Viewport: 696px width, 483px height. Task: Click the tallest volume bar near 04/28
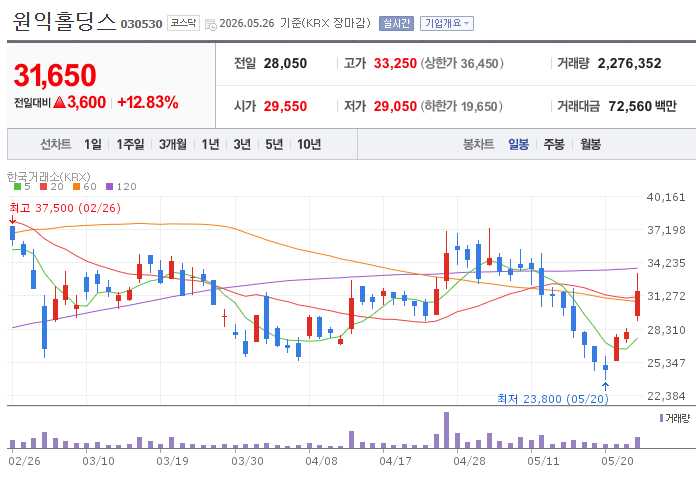[446, 430]
